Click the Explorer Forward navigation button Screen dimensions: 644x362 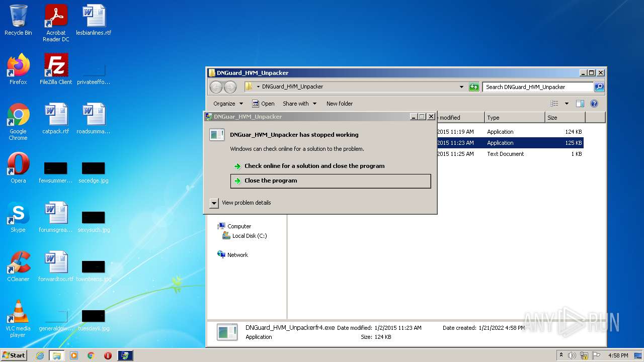230,87
